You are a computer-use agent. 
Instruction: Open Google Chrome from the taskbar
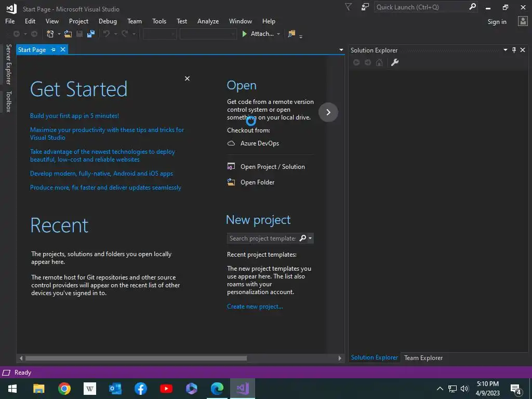pyautogui.click(x=64, y=389)
